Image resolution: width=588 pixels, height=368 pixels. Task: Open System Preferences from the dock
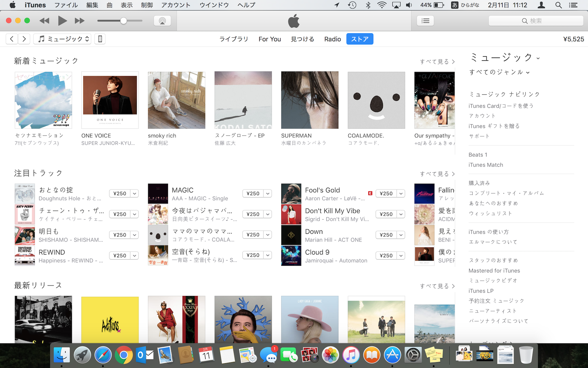click(413, 355)
